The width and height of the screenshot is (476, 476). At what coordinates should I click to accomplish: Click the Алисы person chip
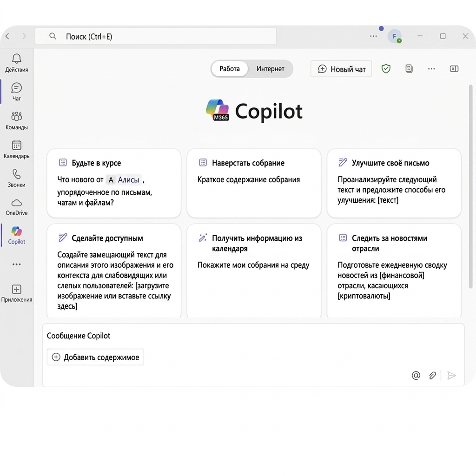(124, 180)
